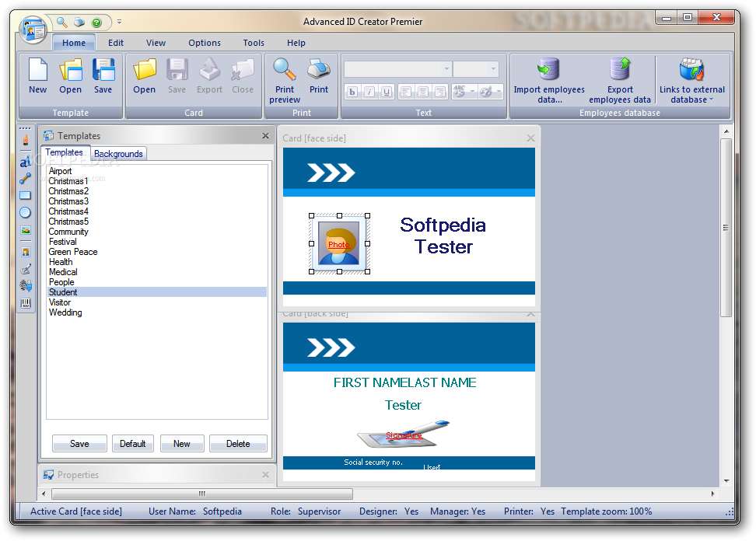Align text center
This screenshot has width=756, height=541.
[423, 92]
